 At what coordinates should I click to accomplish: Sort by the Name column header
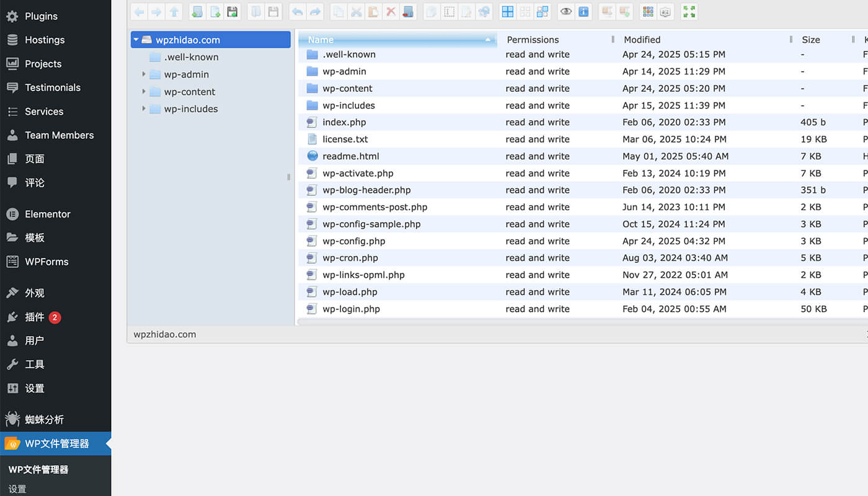(397, 40)
